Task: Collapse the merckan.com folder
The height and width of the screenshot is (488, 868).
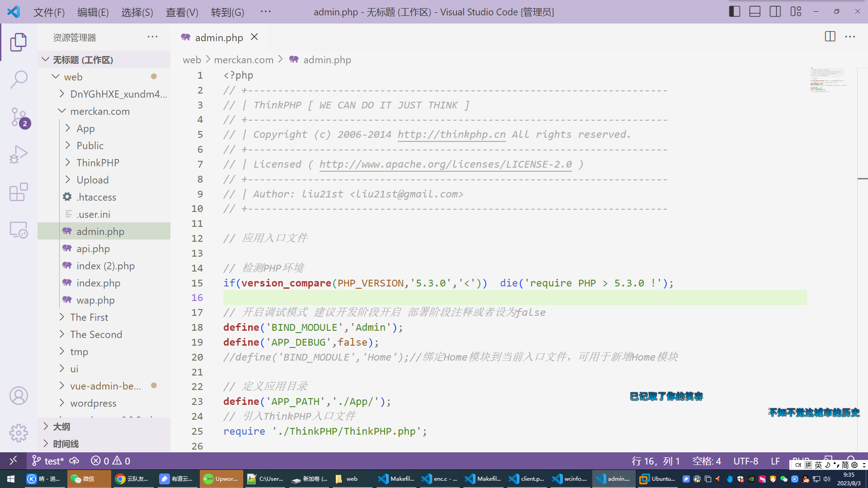Action: (x=99, y=111)
